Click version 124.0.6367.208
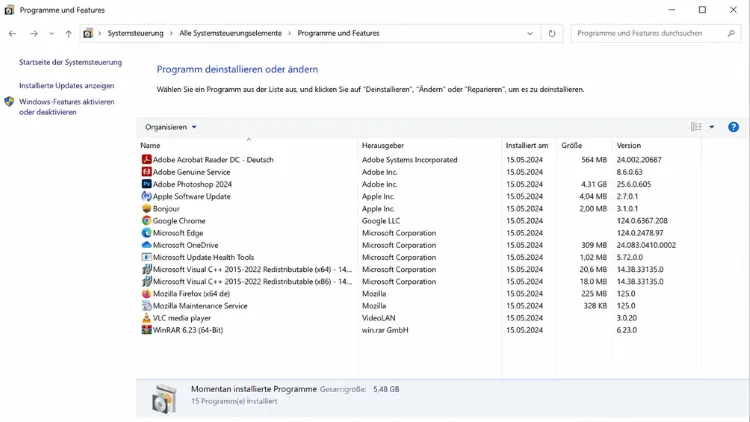This screenshot has width=750, height=422. coord(642,221)
